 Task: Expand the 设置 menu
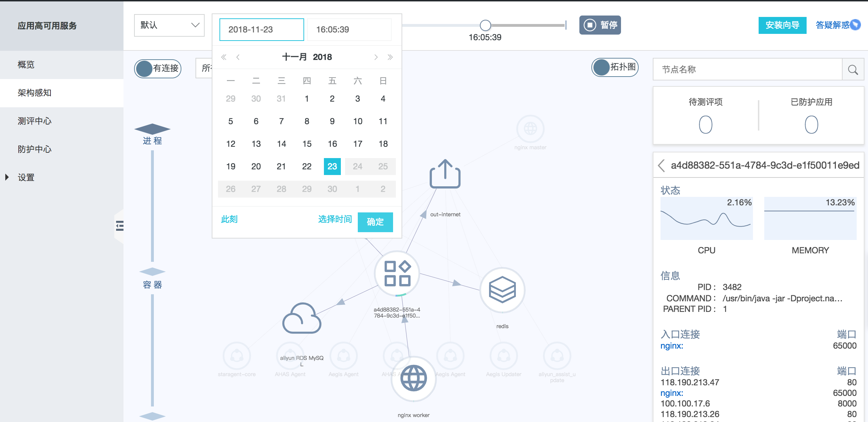[26, 177]
